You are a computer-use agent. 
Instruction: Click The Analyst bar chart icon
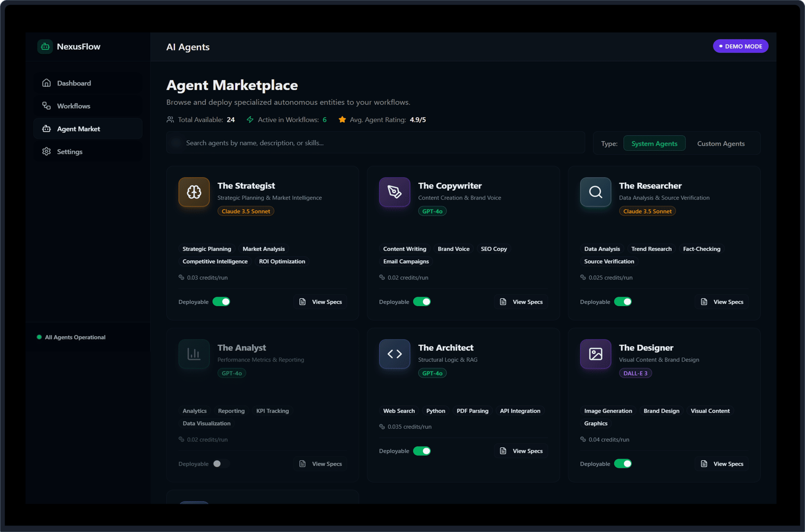click(194, 354)
